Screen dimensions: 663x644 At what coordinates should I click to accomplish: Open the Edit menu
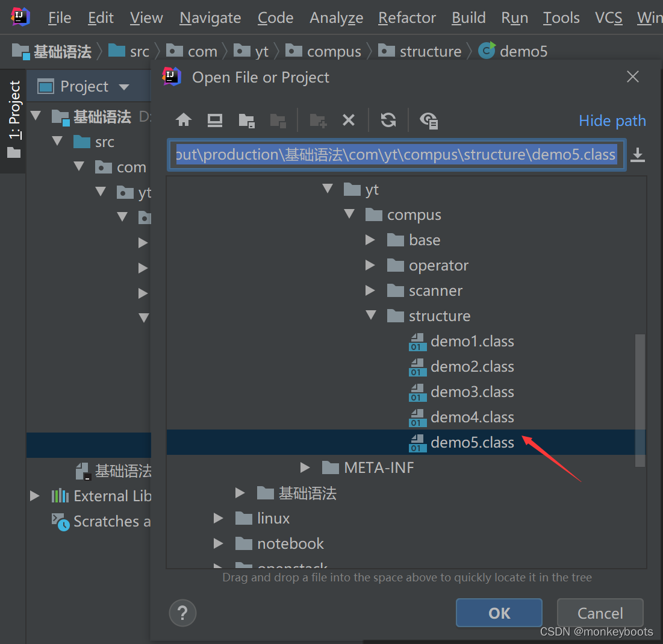click(101, 17)
